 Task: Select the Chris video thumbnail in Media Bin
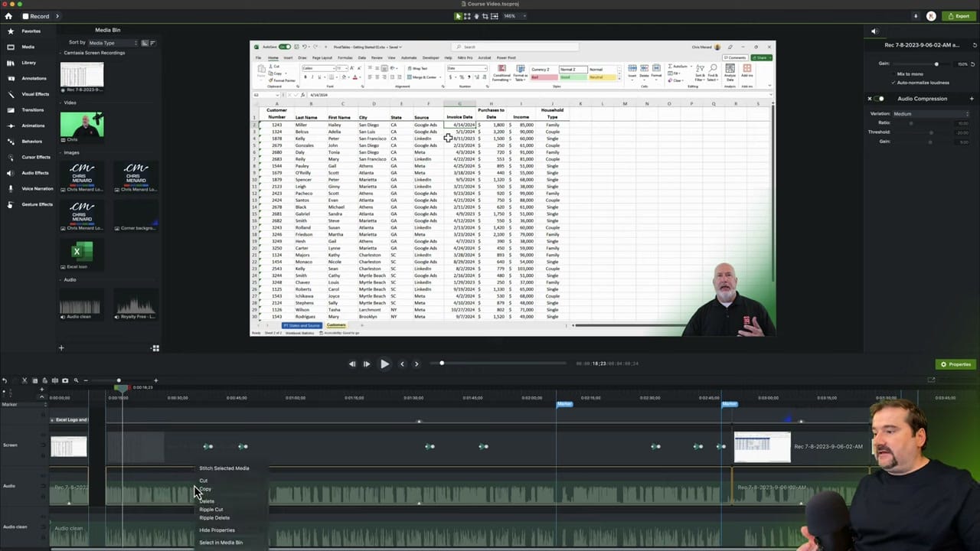click(x=81, y=125)
